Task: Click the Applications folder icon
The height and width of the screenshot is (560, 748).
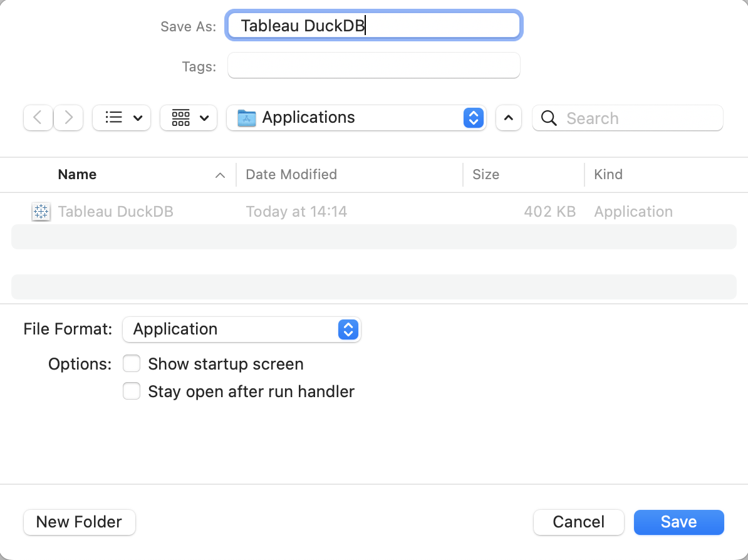Action: point(247,117)
